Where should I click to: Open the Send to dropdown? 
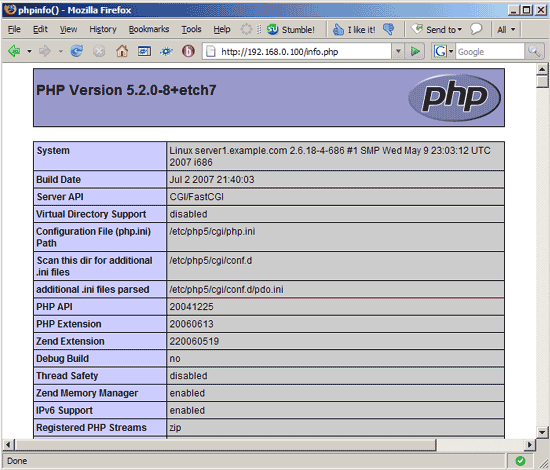437,29
